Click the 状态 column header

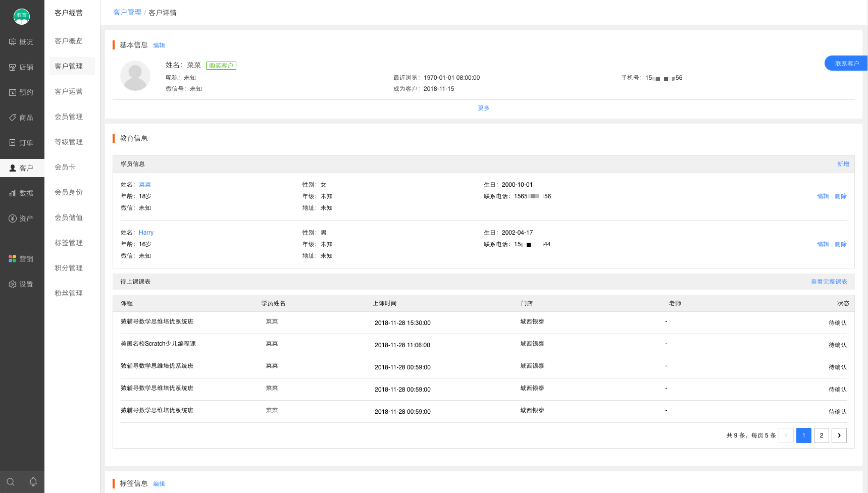[x=843, y=303]
